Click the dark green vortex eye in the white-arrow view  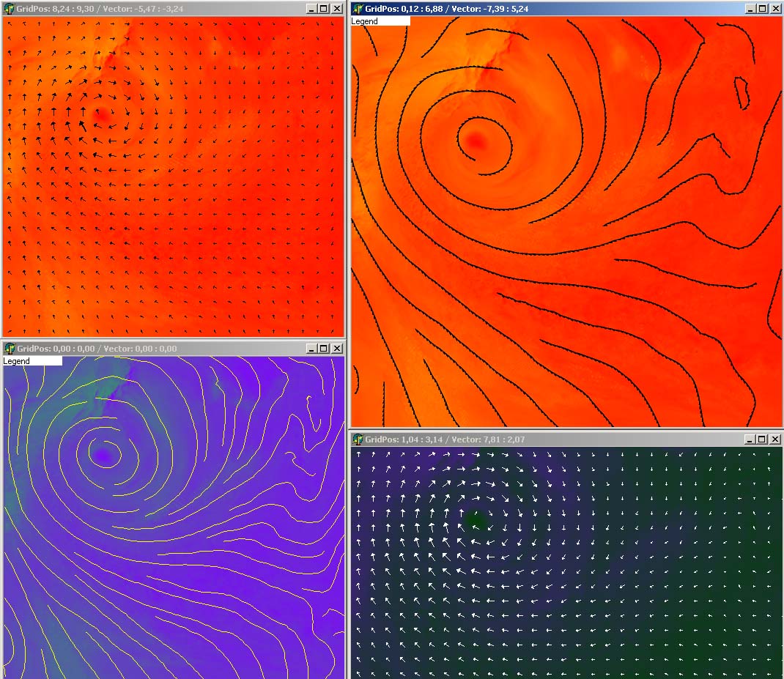(x=476, y=519)
